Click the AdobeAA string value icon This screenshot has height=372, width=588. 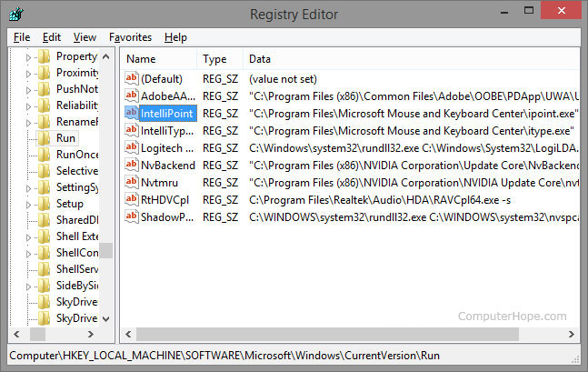click(131, 96)
